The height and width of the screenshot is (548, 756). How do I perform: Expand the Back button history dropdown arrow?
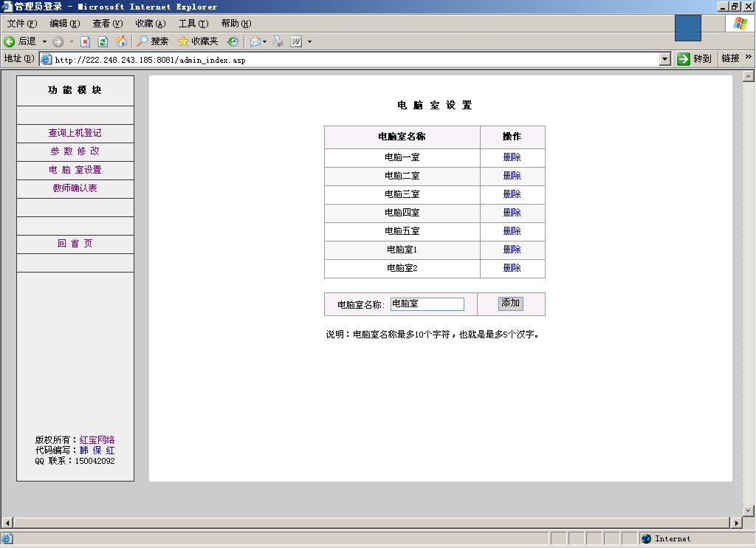[x=45, y=41]
